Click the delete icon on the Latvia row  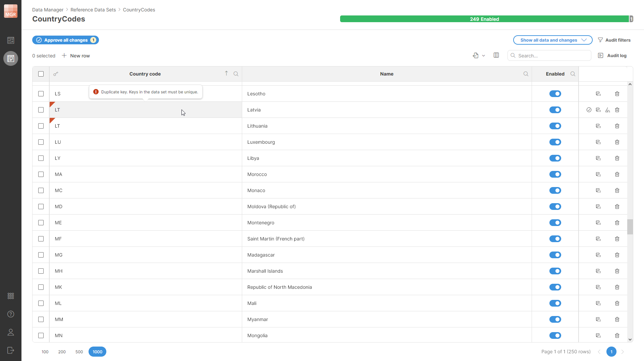[618, 110]
